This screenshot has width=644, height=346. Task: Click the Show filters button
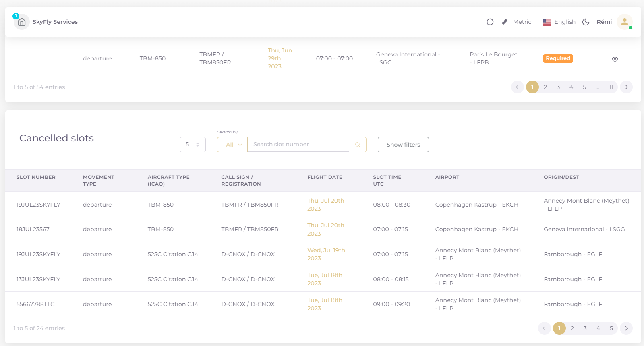click(x=403, y=145)
